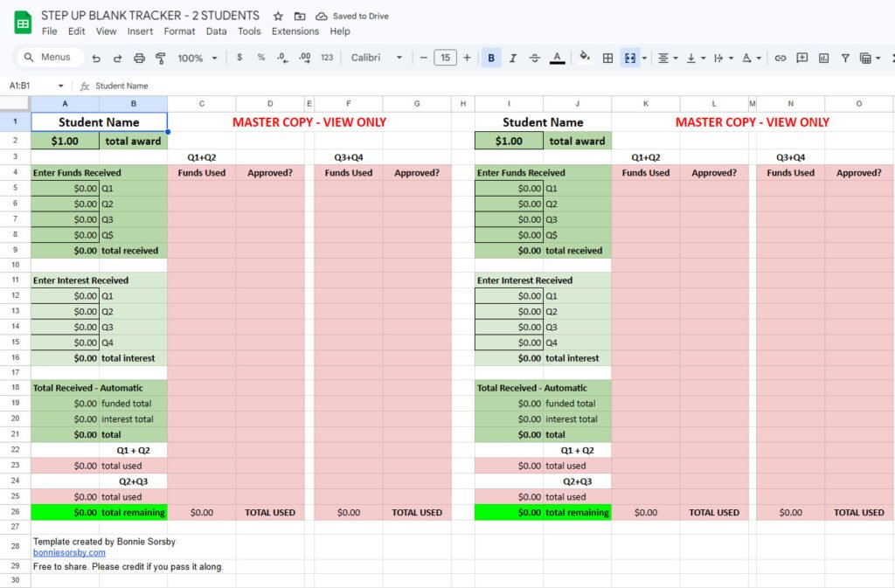Select the percent format icon
The width and height of the screenshot is (895, 588).
tap(262, 58)
